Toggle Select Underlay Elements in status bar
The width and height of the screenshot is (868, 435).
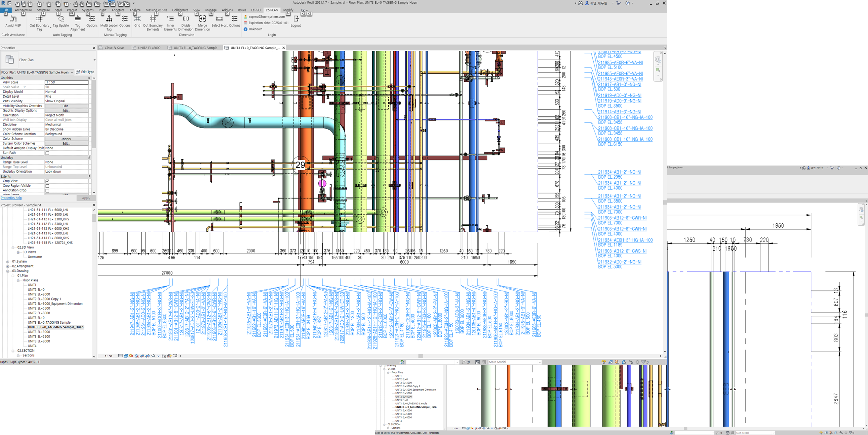coord(610,362)
